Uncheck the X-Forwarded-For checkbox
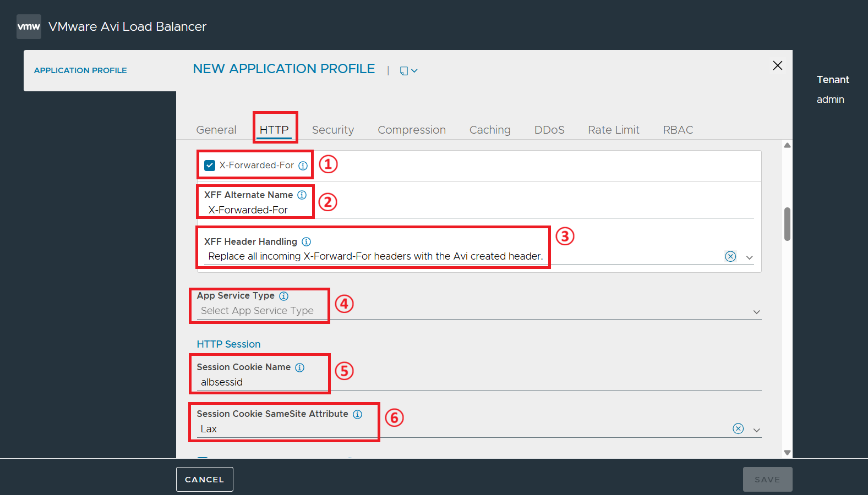The height and width of the screenshot is (495, 868). click(x=210, y=166)
